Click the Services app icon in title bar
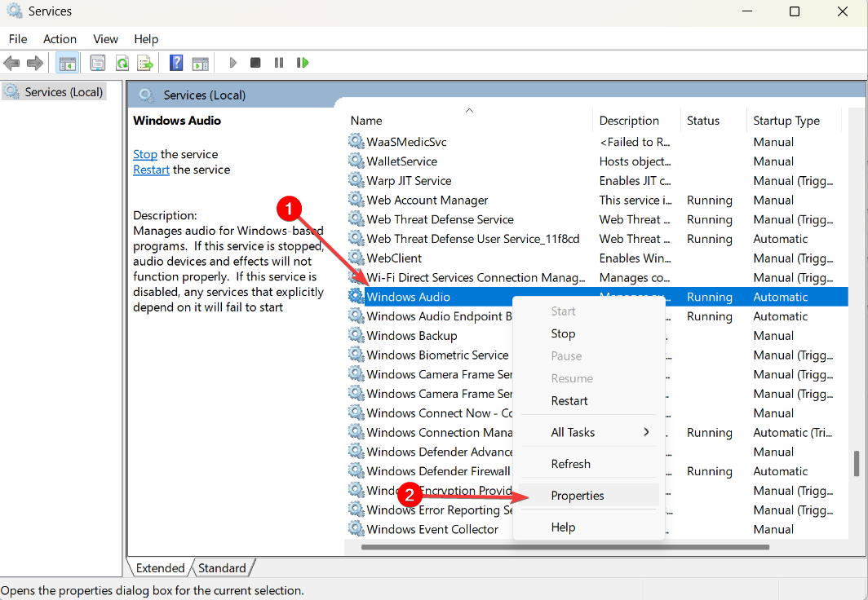This screenshot has width=868, height=600. (x=15, y=11)
